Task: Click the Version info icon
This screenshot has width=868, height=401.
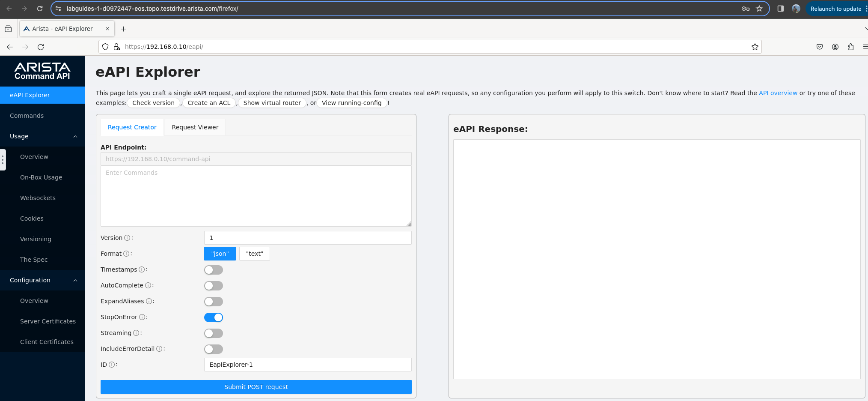Action: coord(127,238)
